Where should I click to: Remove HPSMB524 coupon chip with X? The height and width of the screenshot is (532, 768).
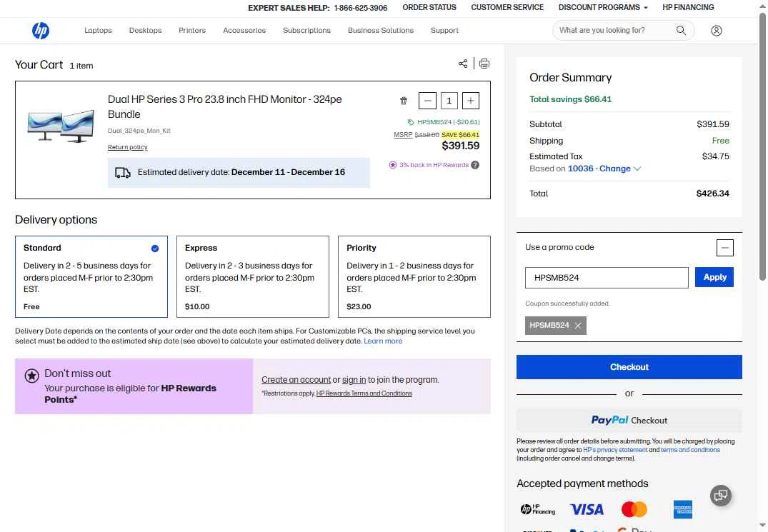pyautogui.click(x=578, y=326)
